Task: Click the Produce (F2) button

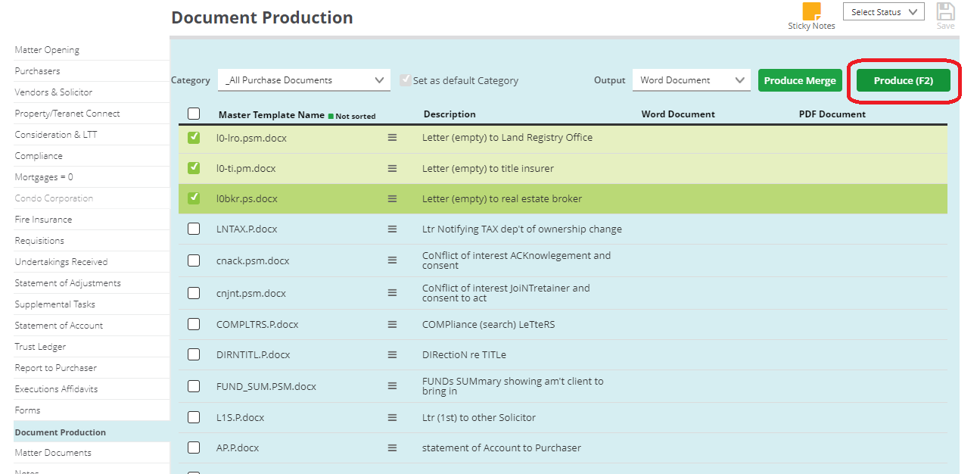Action: [x=903, y=80]
